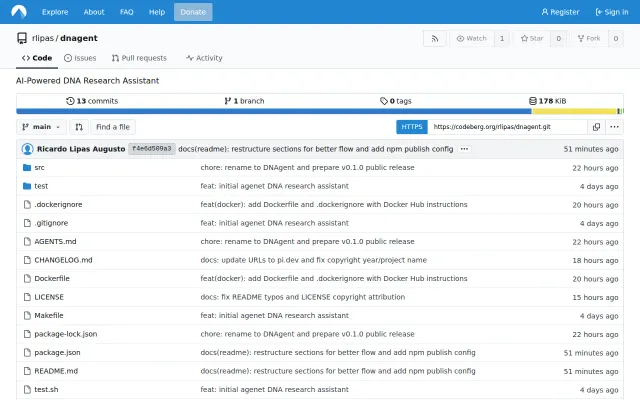View the 0 tags list
The height and width of the screenshot is (400, 640).
pyautogui.click(x=396, y=101)
